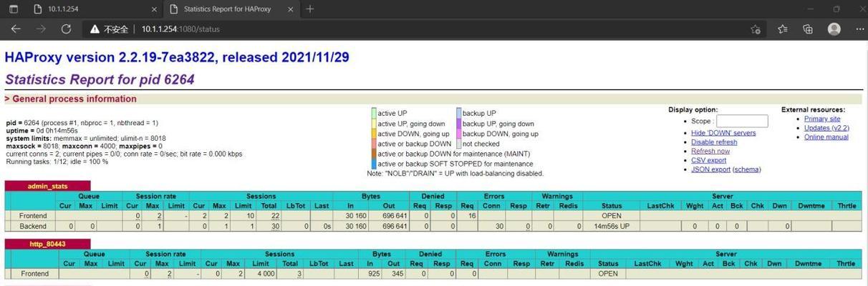Select the http_80443 proxy header

47,244
